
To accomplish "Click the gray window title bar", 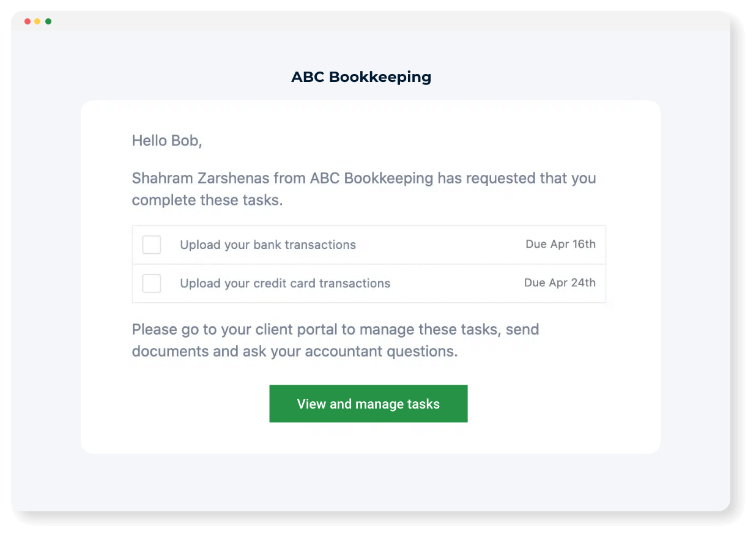I will pyautogui.click(x=371, y=21).
